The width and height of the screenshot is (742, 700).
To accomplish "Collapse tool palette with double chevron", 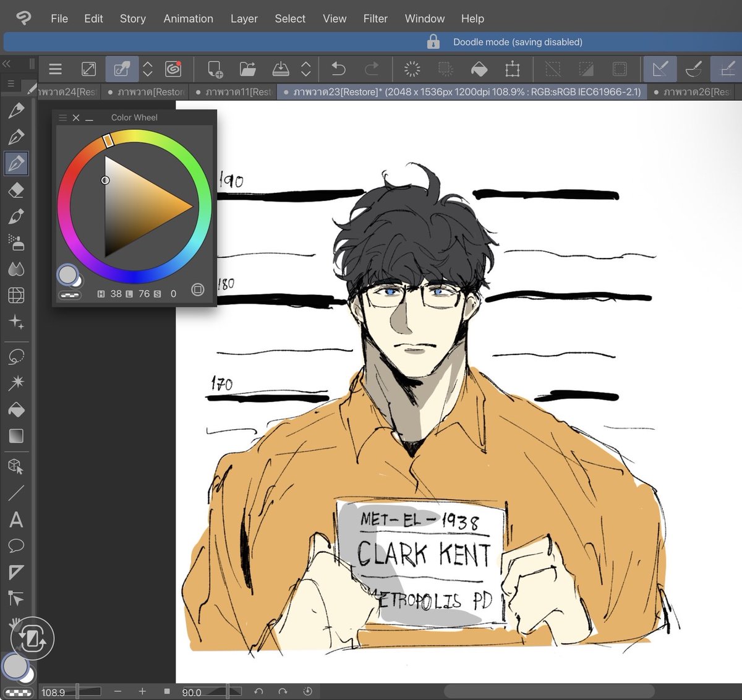I will tap(7, 64).
